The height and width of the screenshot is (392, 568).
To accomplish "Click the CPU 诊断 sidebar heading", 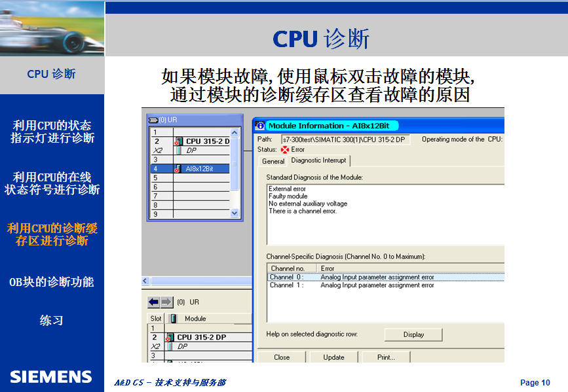I will [51, 74].
